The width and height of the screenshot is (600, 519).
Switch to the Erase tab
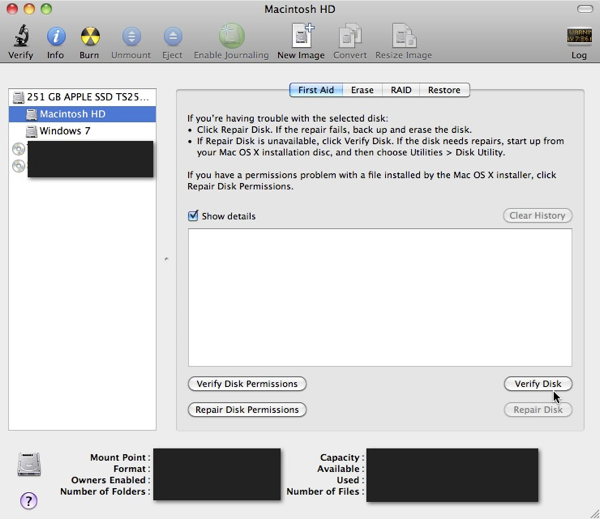pyautogui.click(x=362, y=90)
